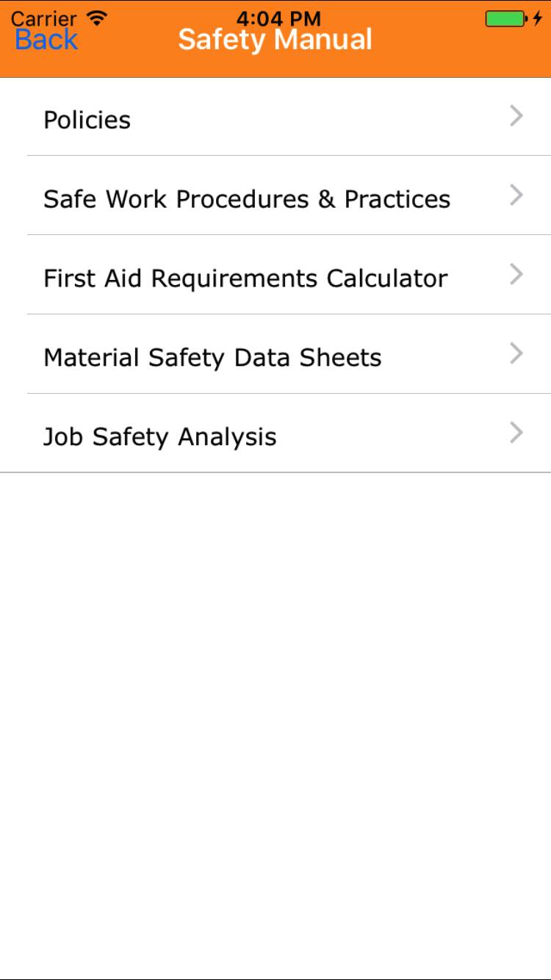Go back using the Back button
The height and width of the screenshot is (980, 551).
coord(46,40)
